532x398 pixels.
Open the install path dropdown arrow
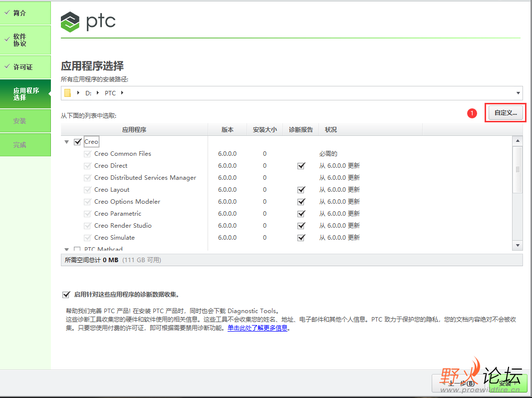point(518,93)
